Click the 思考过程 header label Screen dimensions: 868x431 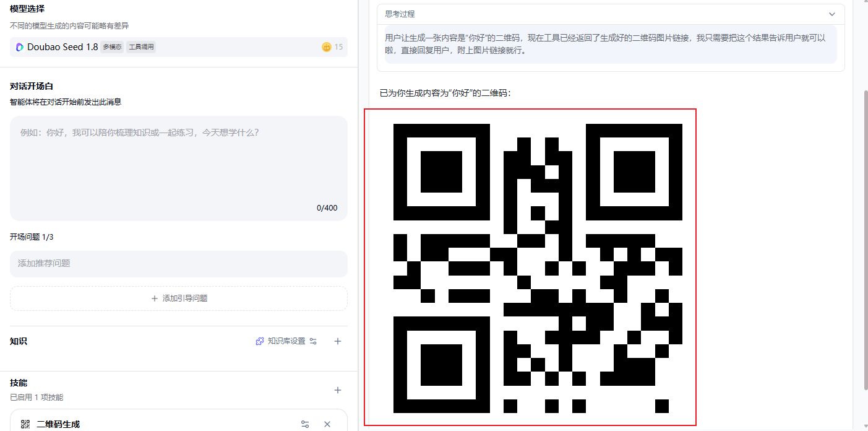coord(400,14)
